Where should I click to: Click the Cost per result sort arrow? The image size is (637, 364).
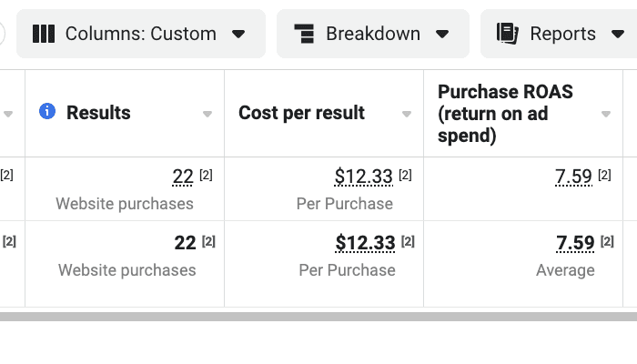click(407, 114)
